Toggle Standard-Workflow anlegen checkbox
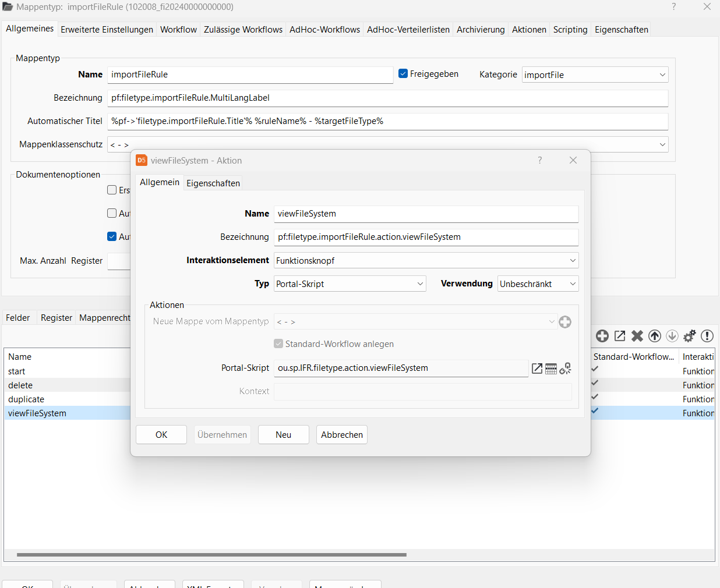The height and width of the screenshot is (588, 720). point(278,343)
